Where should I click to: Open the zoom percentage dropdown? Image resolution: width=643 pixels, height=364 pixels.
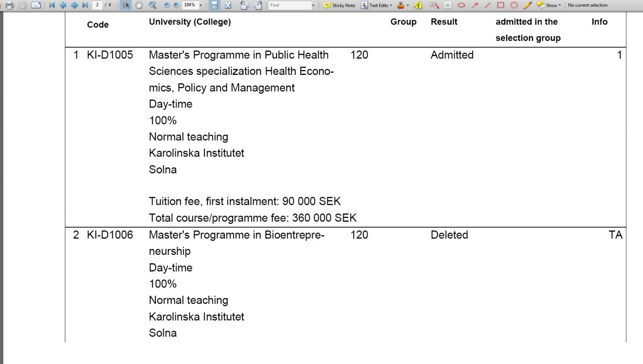pyautogui.click(x=201, y=5)
